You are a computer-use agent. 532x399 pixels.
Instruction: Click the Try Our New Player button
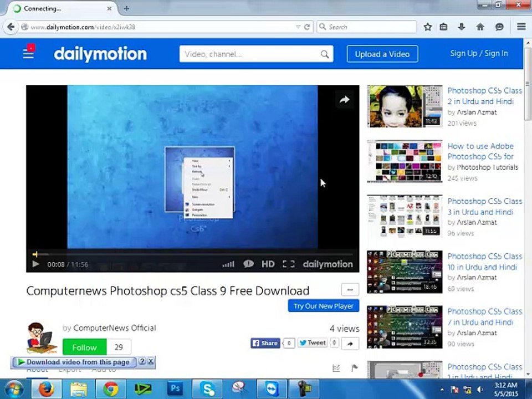point(323,306)
